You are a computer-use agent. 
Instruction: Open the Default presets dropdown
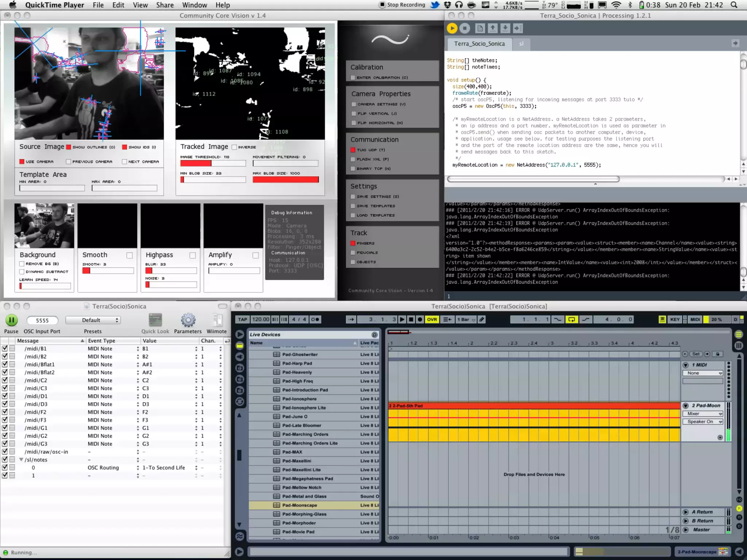(x=93, y=320)
